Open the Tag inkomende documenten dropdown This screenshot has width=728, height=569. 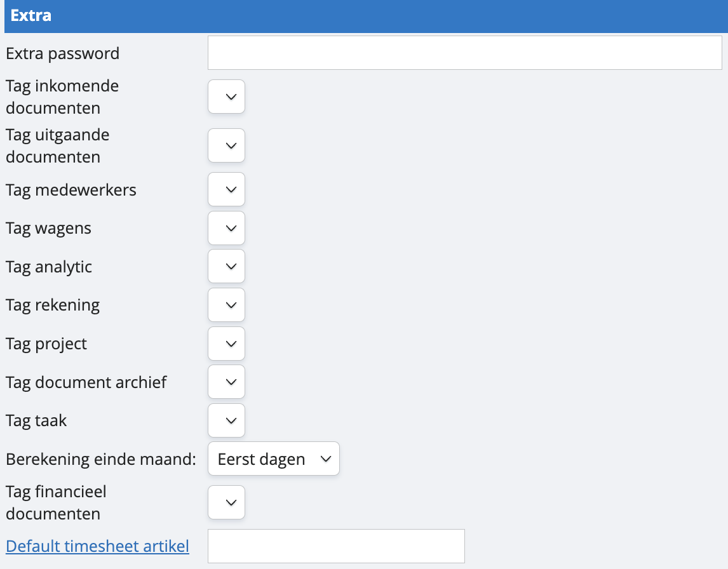click(227, 97)
